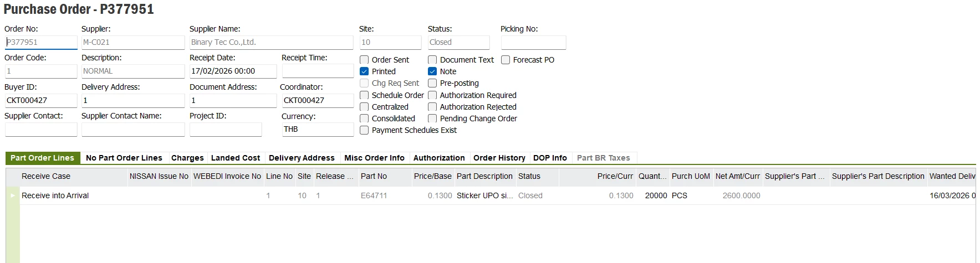Tick the Document Text checkbox
Image resolution: width=980 pixels, height=263 pixels.
pos(432,60)
